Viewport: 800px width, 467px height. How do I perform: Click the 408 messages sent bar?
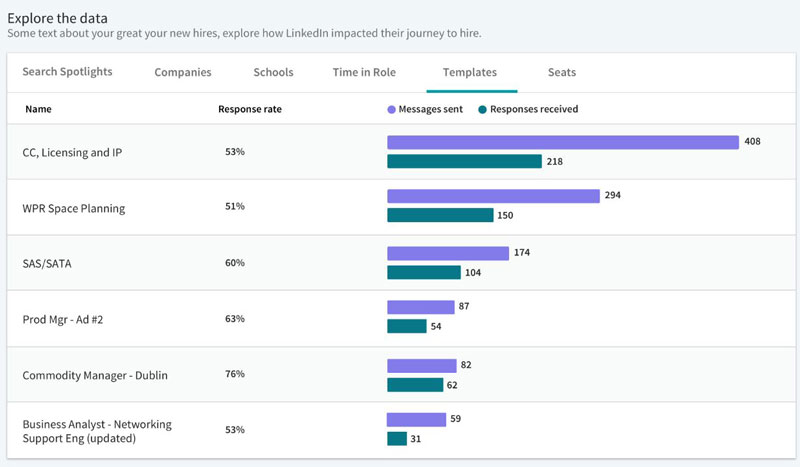point(562,142)
